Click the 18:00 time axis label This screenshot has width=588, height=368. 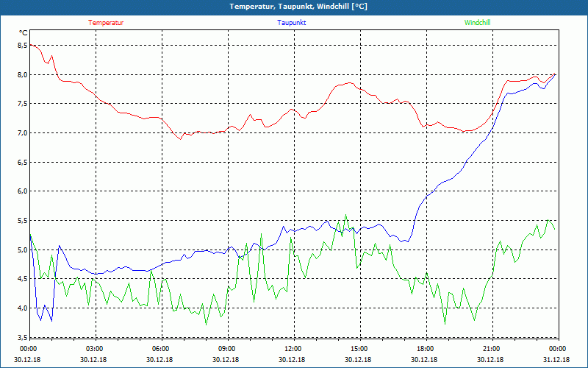click(x=425, y=349)
